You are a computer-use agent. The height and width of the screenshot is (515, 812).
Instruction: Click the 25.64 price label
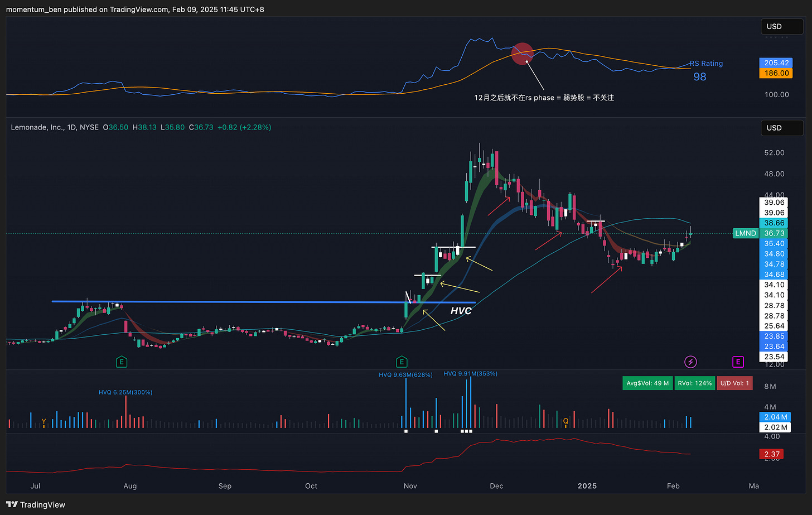coord(774,326)
